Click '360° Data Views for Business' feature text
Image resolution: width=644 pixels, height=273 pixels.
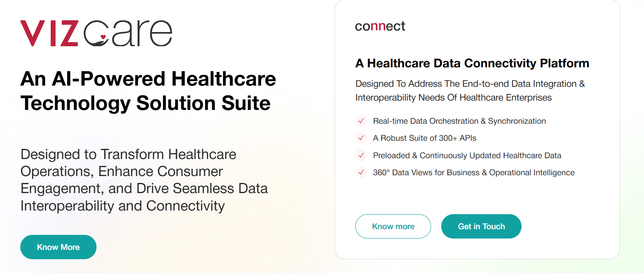[473, 172]
